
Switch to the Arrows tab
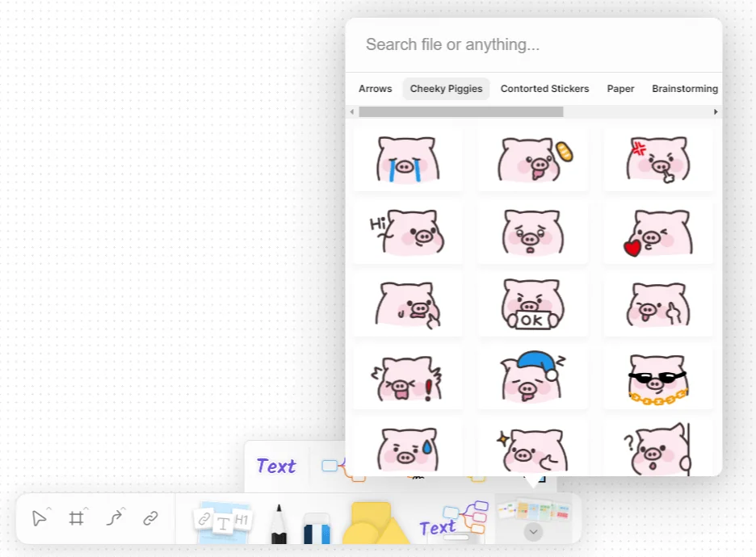pyautogui.click(x=375, y=89)
